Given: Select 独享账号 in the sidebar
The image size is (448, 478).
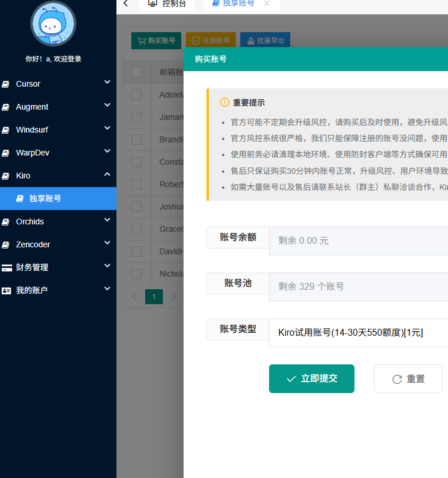Looking at the screenshot, I should tap(46, 199).
